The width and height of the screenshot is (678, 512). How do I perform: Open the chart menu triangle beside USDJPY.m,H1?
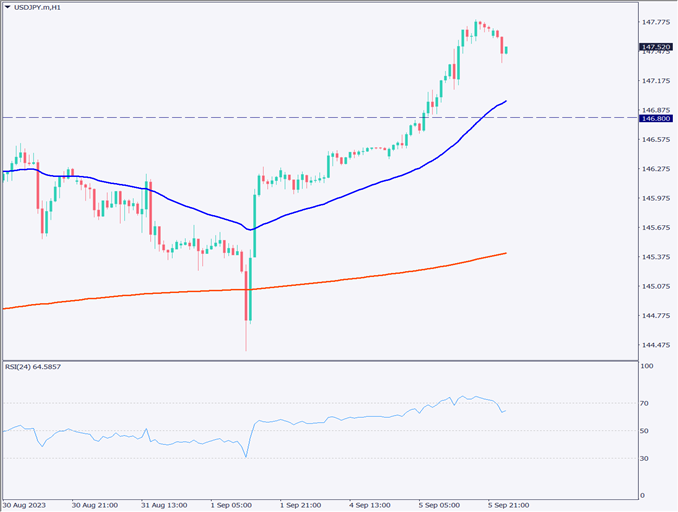[x=8, y=7]
